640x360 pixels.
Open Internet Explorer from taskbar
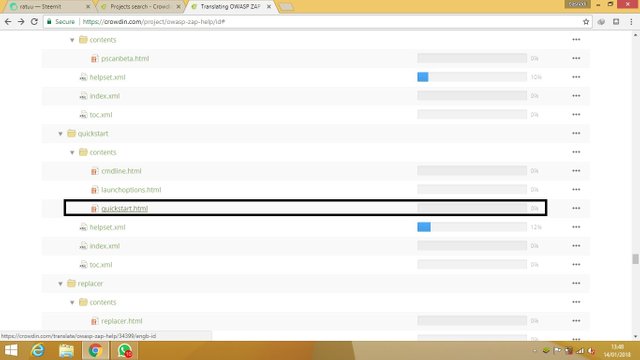click(38, 350)
